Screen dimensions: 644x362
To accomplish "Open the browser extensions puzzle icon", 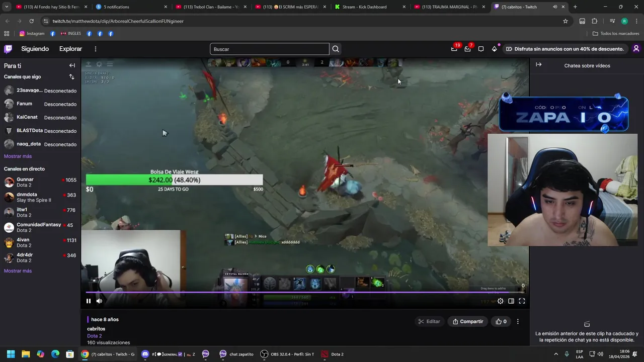I will click(595, 21).
